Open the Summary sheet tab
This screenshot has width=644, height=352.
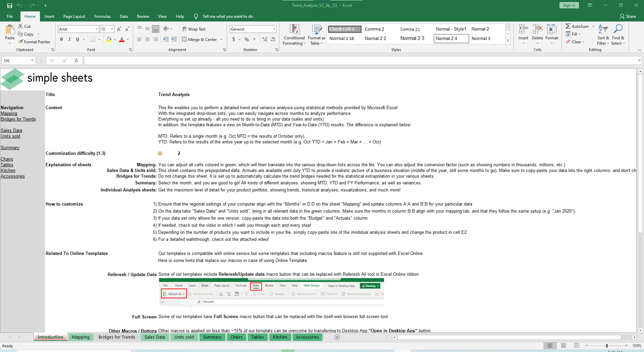212,337
